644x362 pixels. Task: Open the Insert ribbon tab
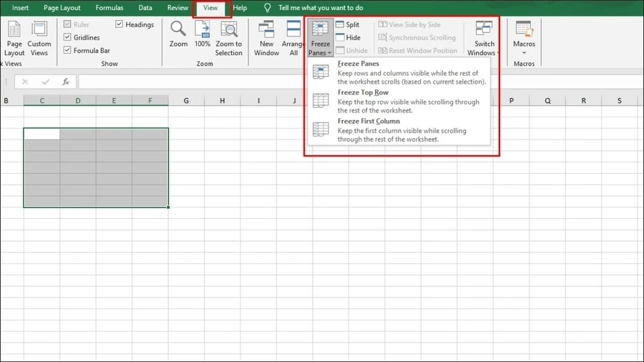[20, 8]
